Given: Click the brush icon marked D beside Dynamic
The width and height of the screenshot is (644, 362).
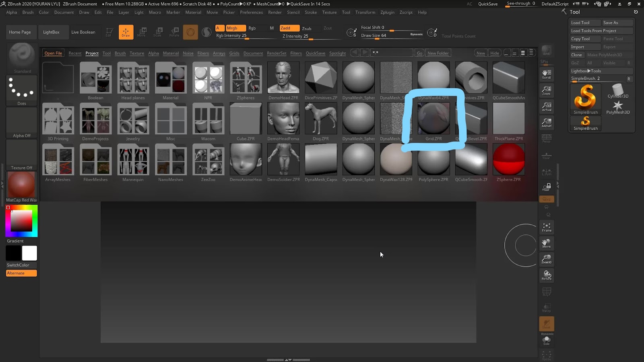Looking at the screenshot, I should 432,33.
